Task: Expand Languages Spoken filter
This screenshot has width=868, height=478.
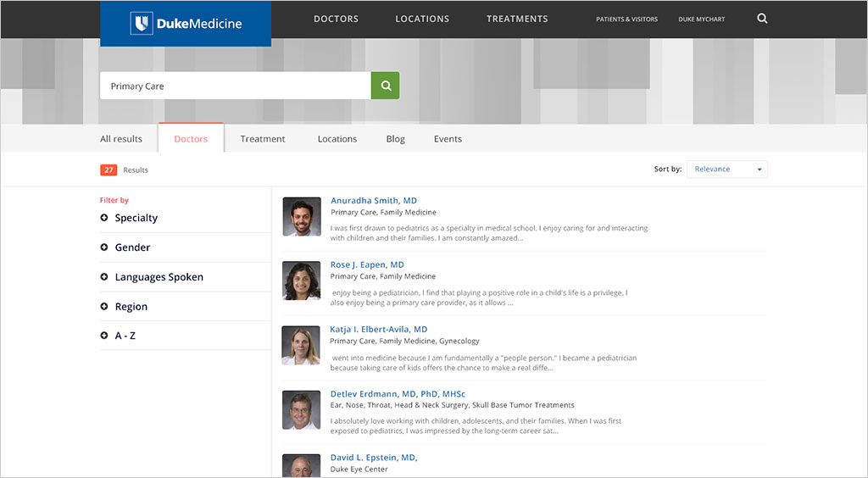Action: pos(159,277)
